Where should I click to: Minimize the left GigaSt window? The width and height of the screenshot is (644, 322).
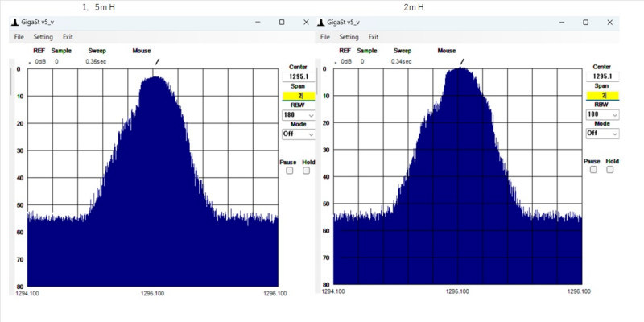click(x=257, y=23)
